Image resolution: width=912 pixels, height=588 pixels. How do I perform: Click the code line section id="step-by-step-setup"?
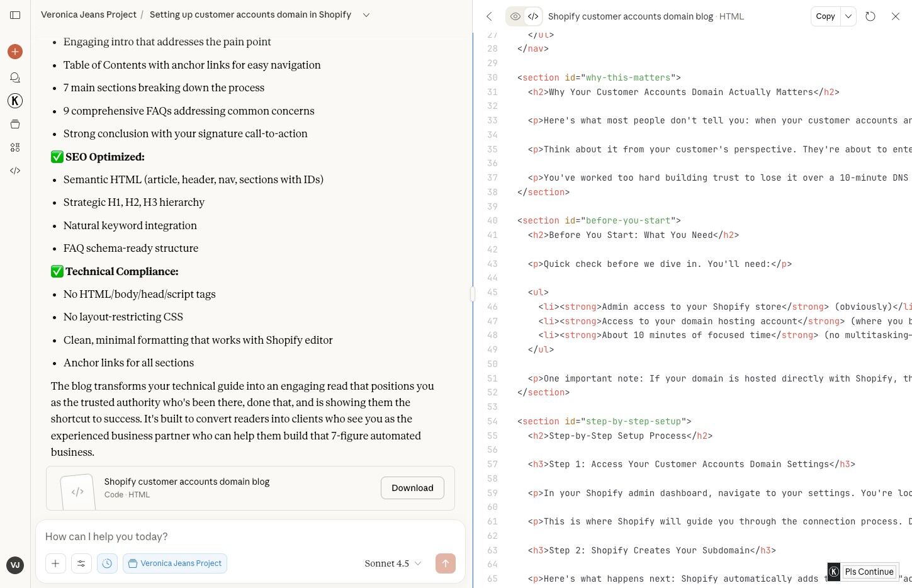point(604,421)
